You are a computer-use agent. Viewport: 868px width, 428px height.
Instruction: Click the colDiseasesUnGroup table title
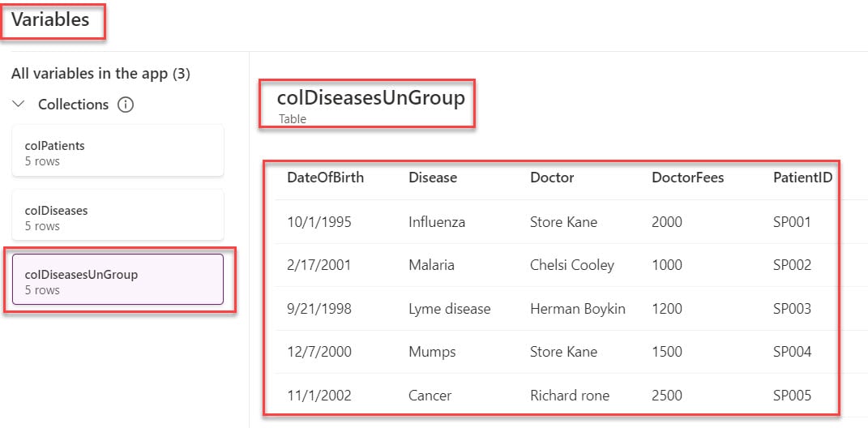click(x=370, y=99)
